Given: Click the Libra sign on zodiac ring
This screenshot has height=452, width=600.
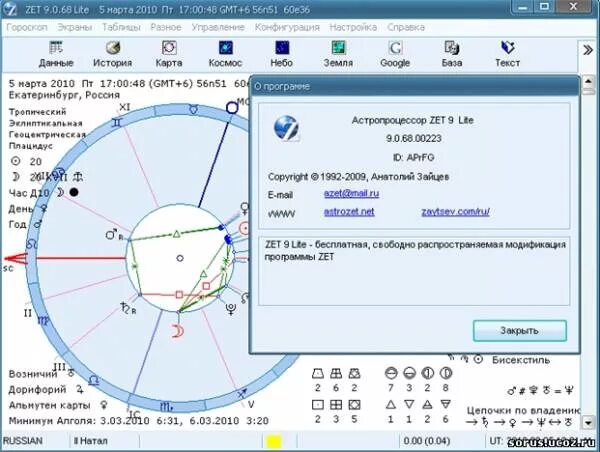Looking at the screenshot, I should (x=94, y=380).
